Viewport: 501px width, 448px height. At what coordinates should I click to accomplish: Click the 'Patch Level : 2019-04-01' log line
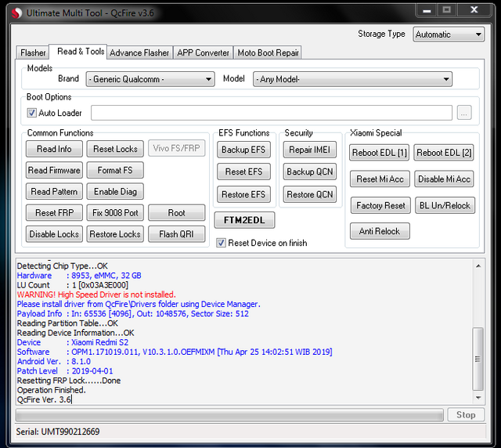coord(65,371)
